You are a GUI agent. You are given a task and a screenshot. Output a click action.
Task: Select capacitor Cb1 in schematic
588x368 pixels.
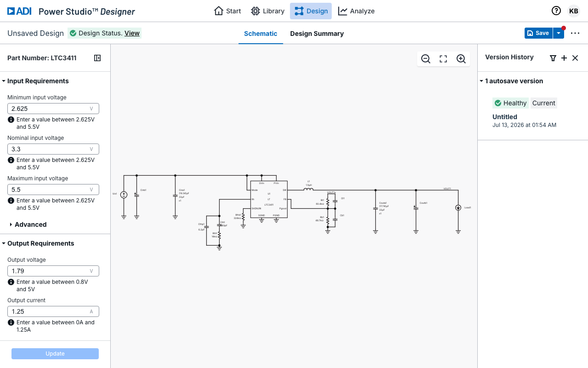[335, 219]
